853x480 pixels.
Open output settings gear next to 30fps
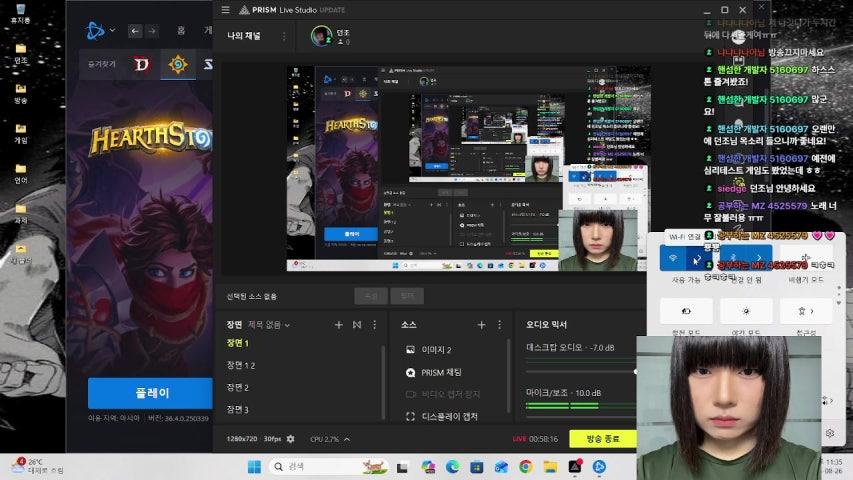click(290, 439)
